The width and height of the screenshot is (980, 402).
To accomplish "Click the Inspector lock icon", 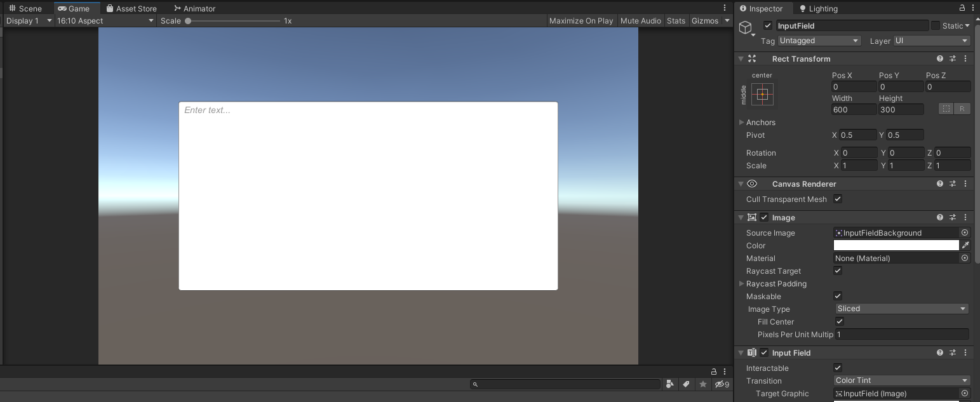I will 962,8.
